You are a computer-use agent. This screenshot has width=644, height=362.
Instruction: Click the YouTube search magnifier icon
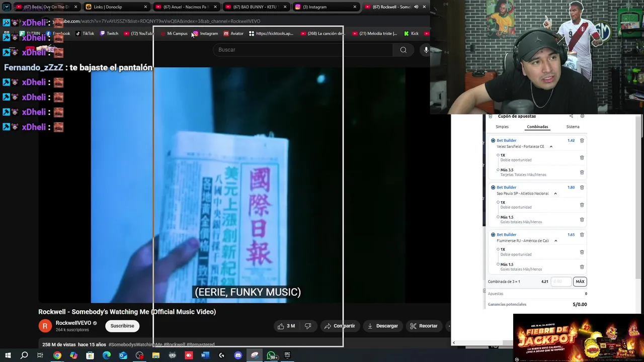pos(403,50)
